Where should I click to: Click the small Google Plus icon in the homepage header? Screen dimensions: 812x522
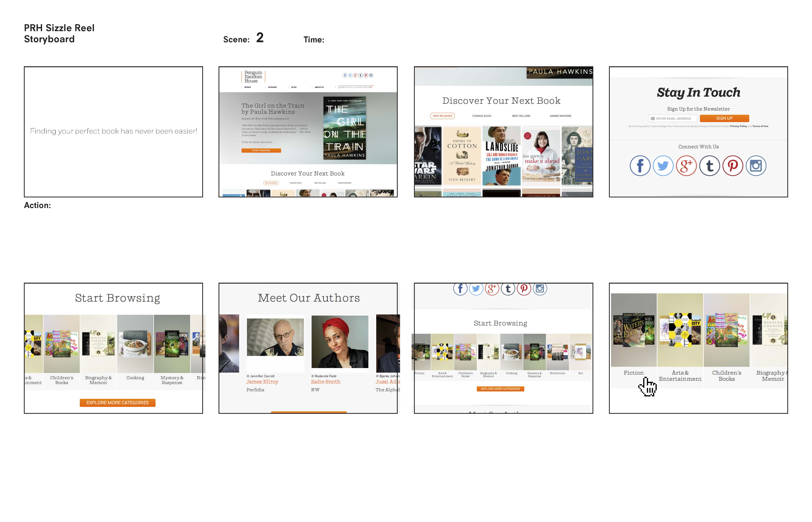coord(355,75)
